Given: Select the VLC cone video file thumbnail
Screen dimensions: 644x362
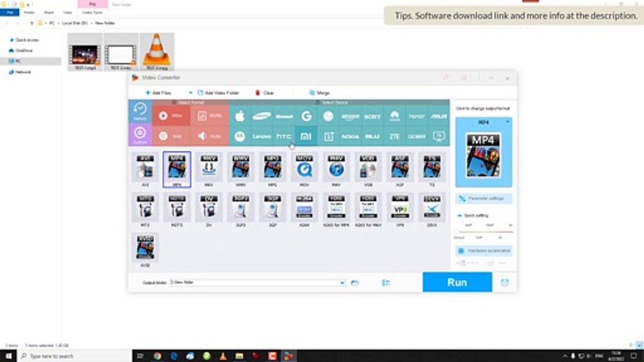Looking at the screenshot, I should tap(157, 52).
